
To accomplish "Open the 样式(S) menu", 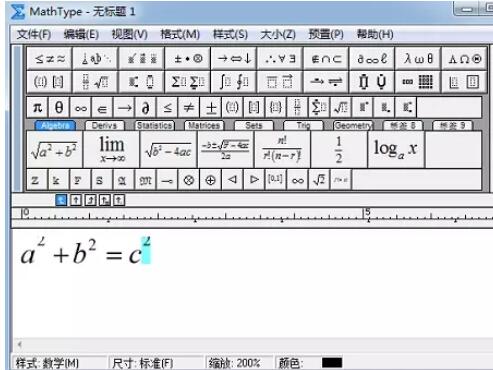I will coord(230,34).
